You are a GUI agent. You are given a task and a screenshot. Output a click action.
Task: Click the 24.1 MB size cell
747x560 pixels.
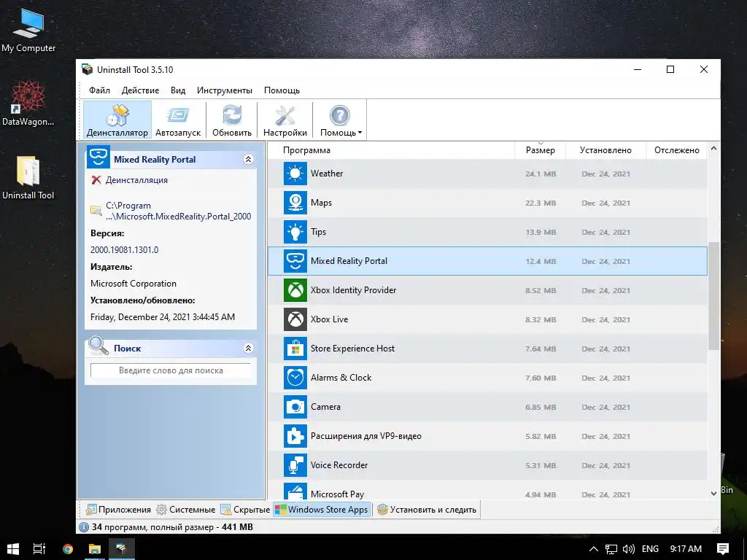coord(541,174)
